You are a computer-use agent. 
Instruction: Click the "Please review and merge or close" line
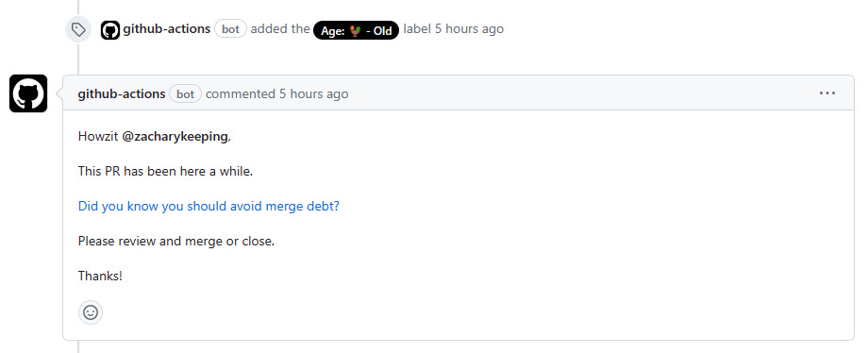tap(176, 242)
